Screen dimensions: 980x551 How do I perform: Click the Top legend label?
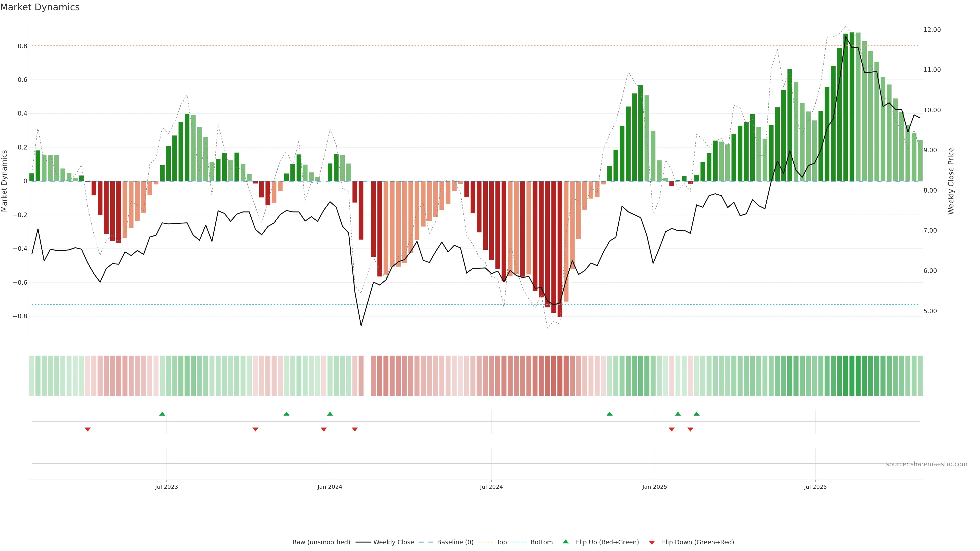pos(501,542)
